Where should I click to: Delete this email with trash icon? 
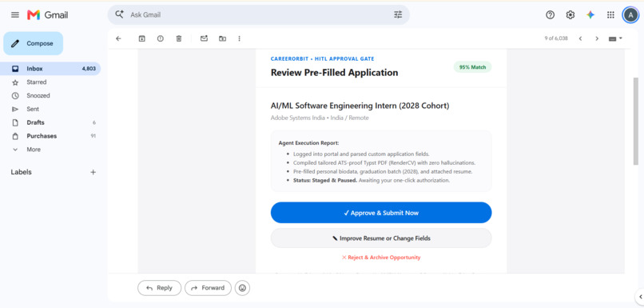179,38
